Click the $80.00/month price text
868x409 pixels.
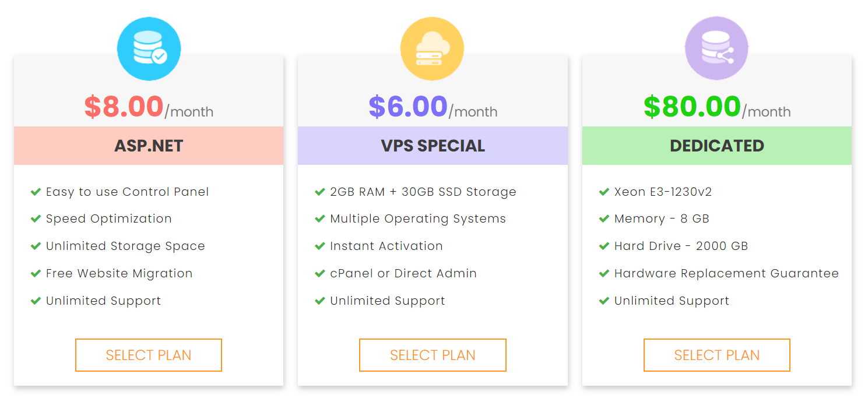click(x=717, y=107)
